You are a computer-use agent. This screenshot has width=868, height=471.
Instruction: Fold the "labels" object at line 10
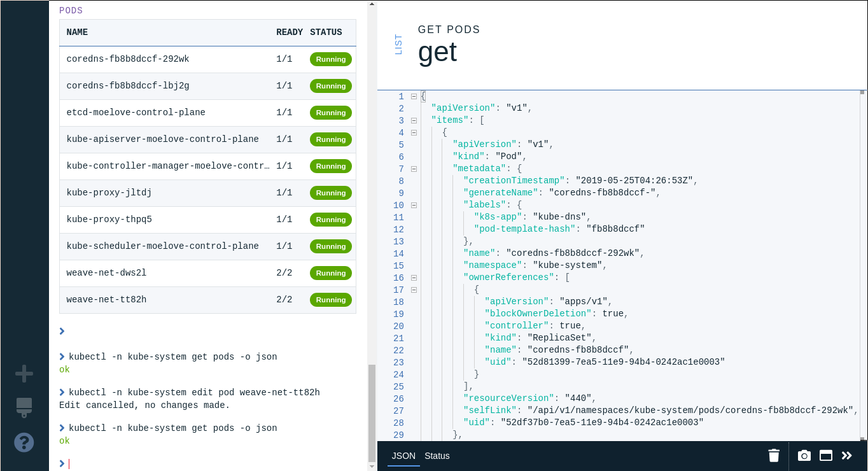414,206
